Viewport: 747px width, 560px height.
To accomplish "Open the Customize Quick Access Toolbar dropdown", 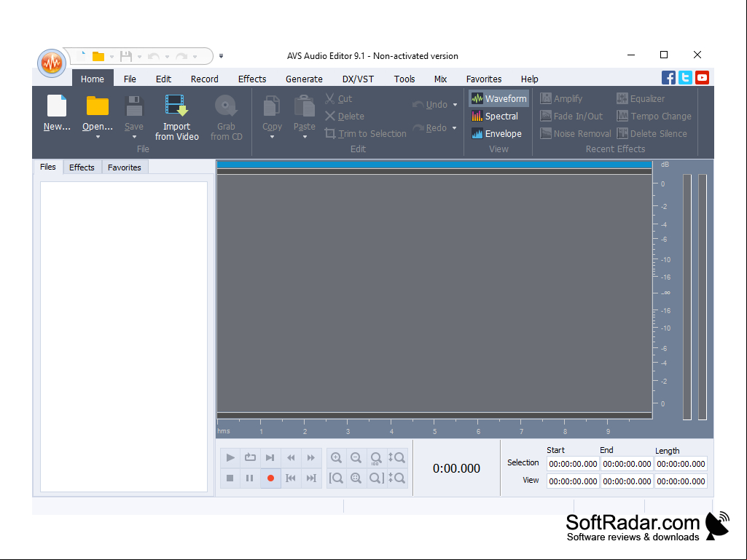I will coord(221,56).
